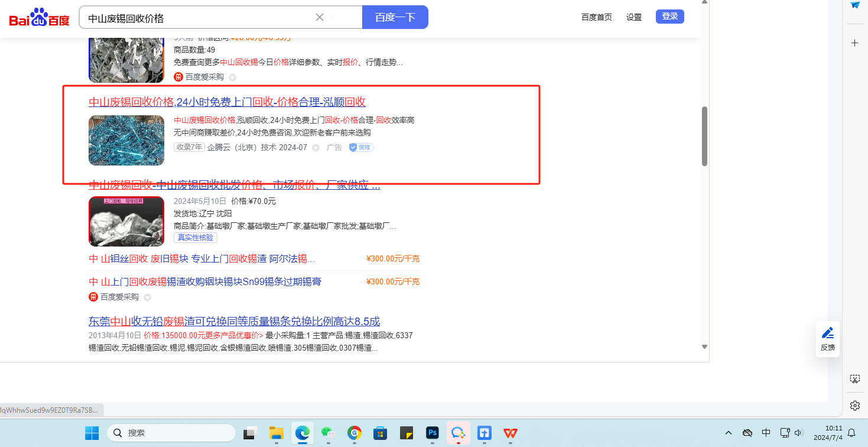Click the blue scrap thumbnail in 泓顺回收 ad
Viewport: 868px width, 447px height.
coord(126,140)
